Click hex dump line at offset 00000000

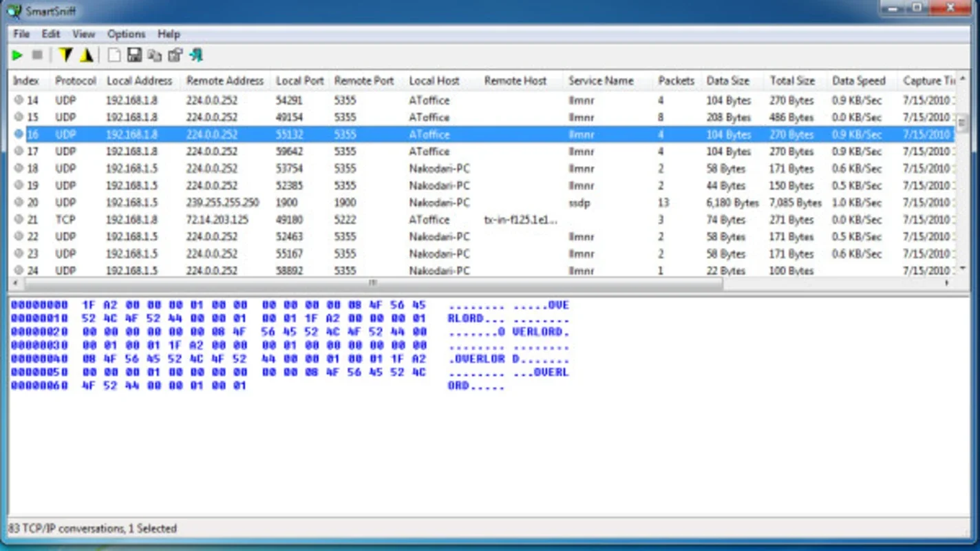pyautogui.click(x=290, y=305)
